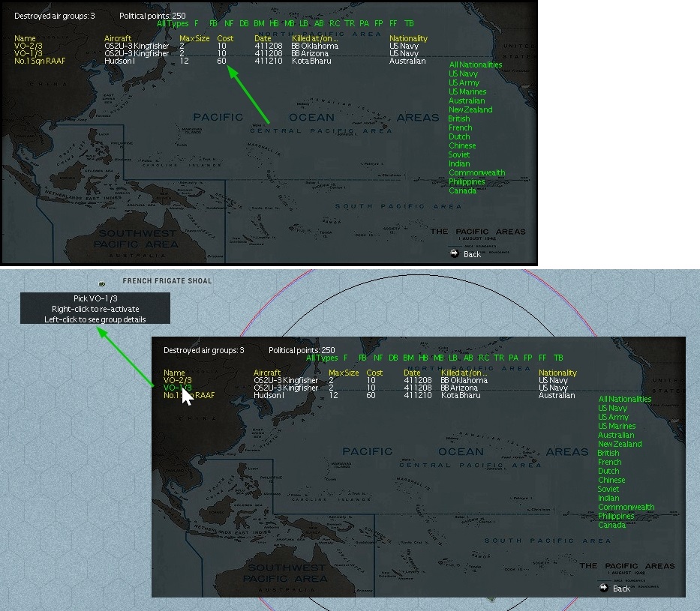Filter by NF type in upper screenshot
This screenshot has height=611, width=700.
pos(229,23)
